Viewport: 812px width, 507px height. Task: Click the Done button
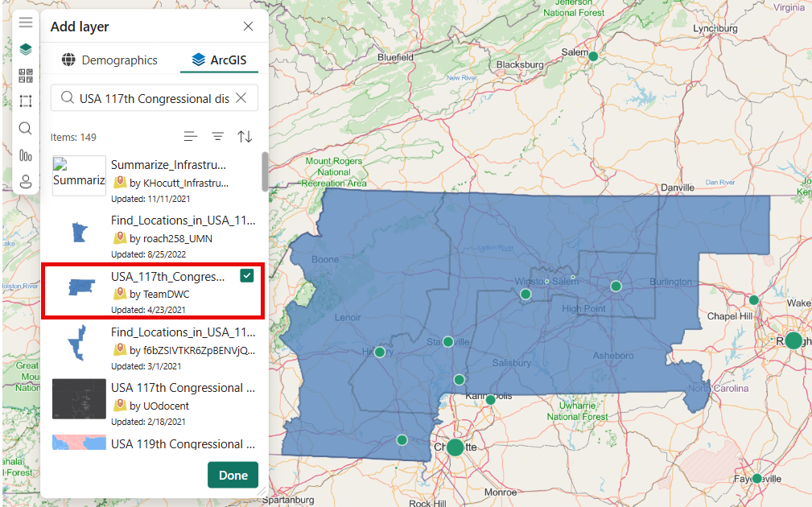[x=233, y=475]
